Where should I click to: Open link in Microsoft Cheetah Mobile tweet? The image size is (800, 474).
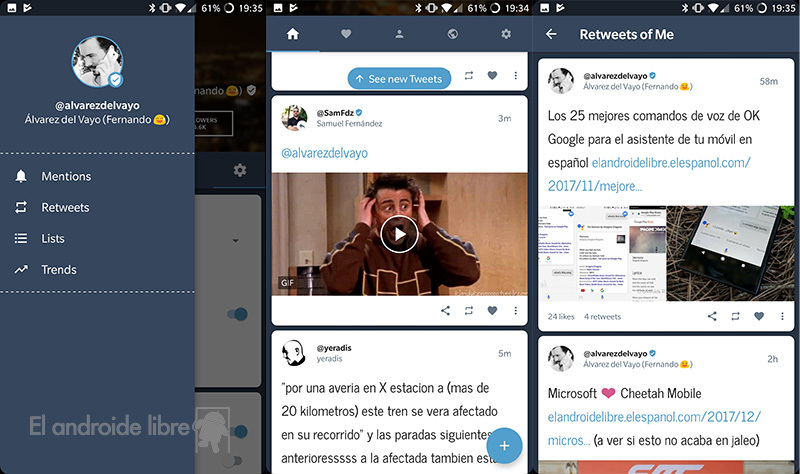(654, 428)
